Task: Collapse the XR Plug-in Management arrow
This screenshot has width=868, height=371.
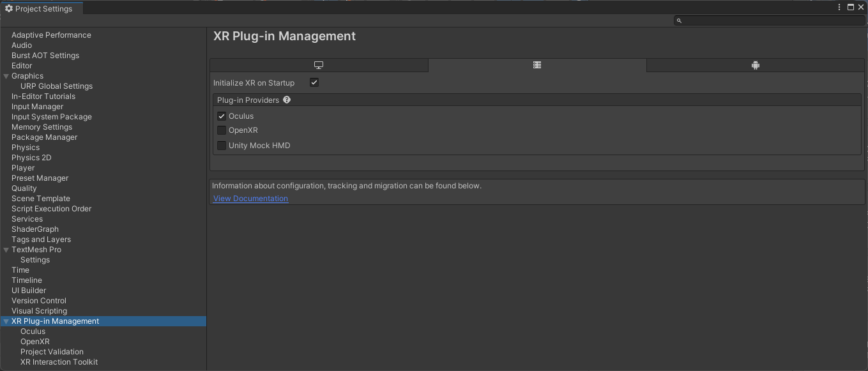Action: click(6, 321)
